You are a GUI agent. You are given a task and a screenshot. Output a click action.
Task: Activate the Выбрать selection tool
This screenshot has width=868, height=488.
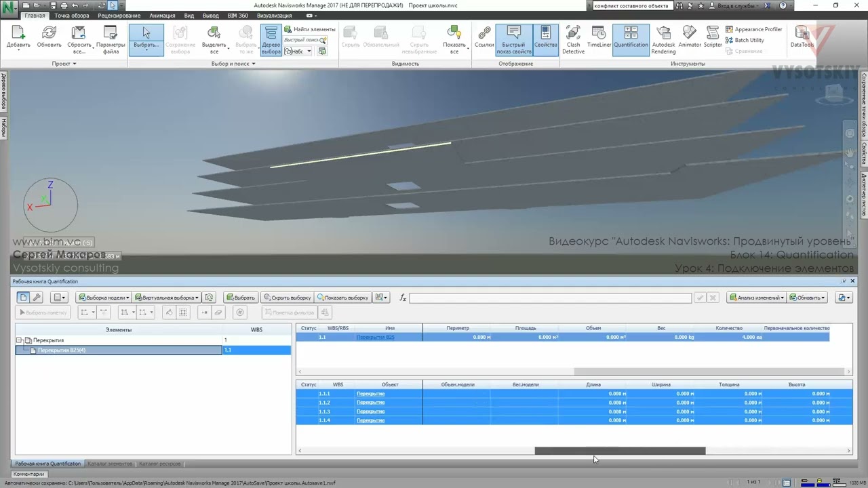[x=146, y=39]
